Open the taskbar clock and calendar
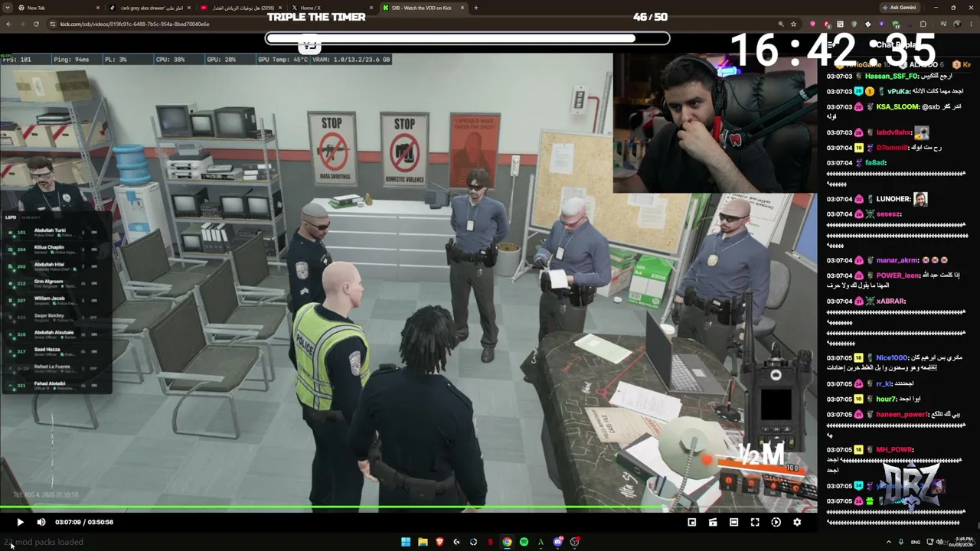Screen dimensions: 980x551 pos(963,542)
